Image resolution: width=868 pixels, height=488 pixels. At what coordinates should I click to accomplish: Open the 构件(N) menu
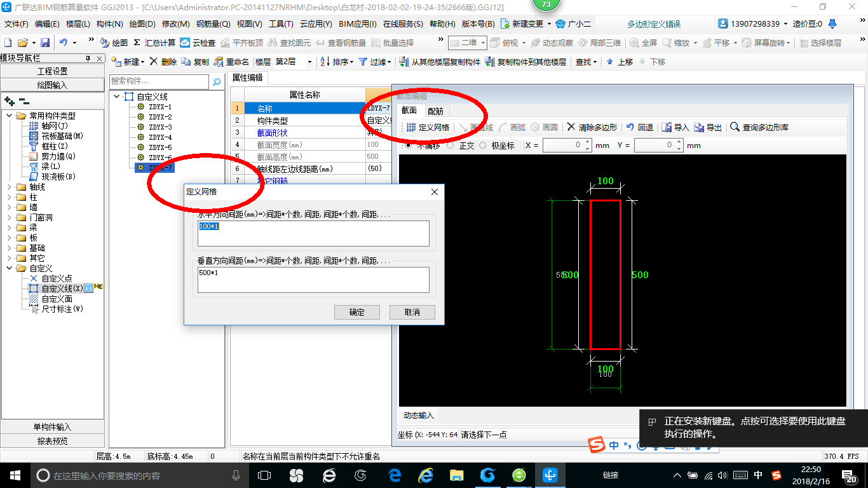[x=109, y=24]
